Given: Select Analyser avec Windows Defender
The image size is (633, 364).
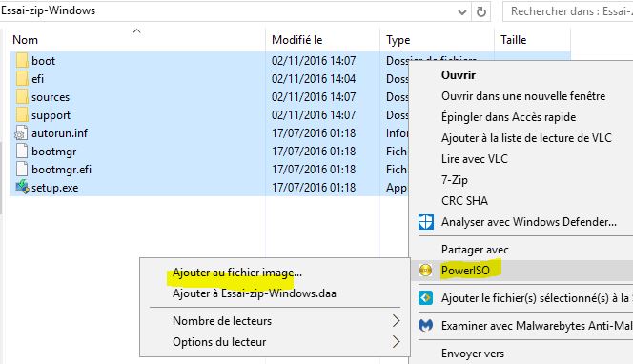Looking at the screenshot, I should pos(528,222).
